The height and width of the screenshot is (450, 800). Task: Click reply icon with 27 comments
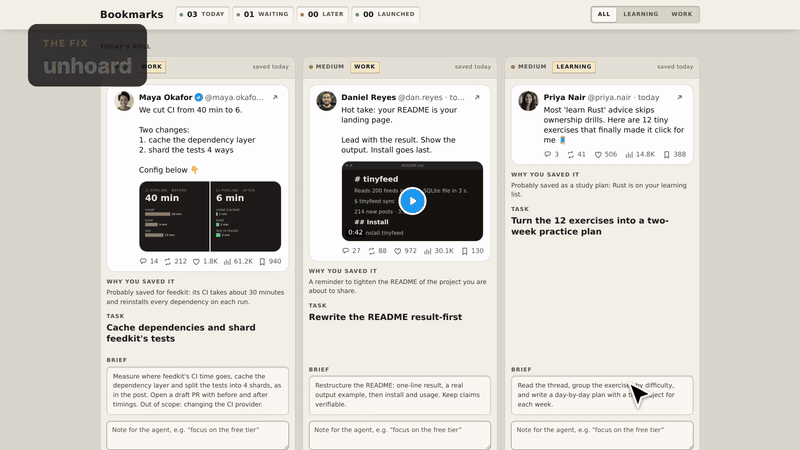[345, 251]
